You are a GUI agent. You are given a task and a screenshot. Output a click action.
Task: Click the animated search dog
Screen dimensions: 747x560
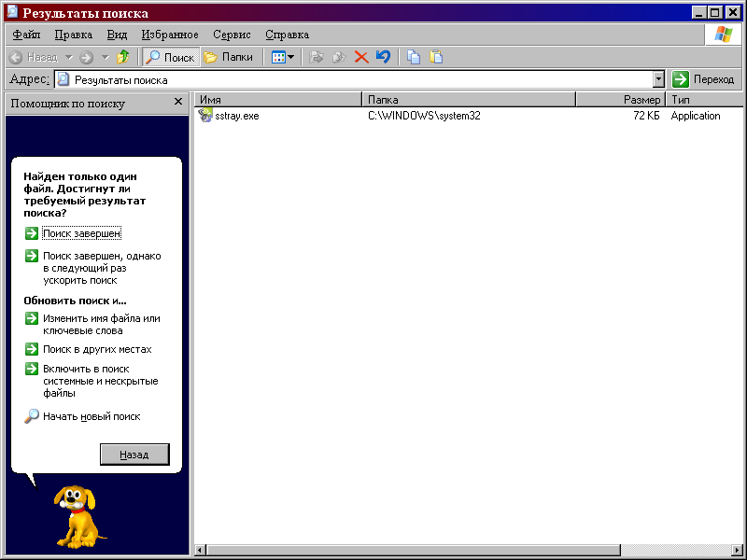[78, 515]
